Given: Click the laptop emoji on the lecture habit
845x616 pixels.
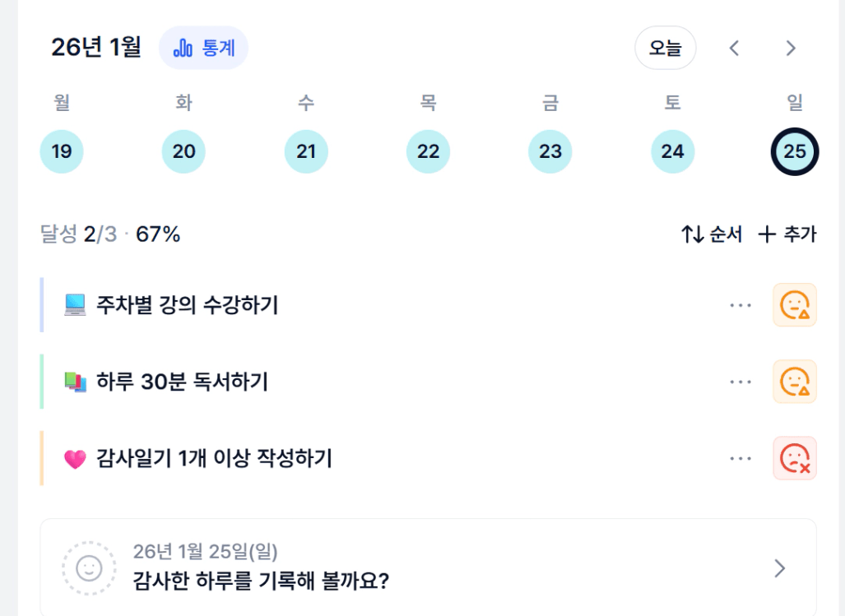Looking at the screenshot, I should point(75,306).
